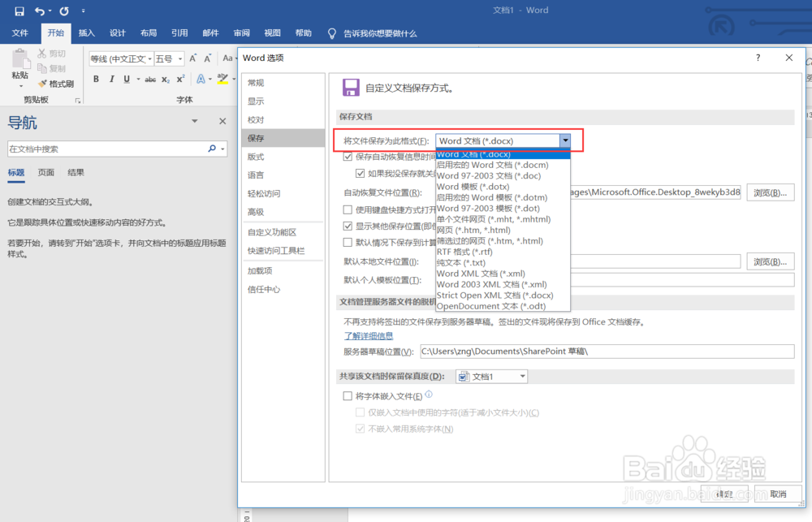The image size is (812, 522).
Task: Open the 文件 menu
Action: click(x=19, y=33)
